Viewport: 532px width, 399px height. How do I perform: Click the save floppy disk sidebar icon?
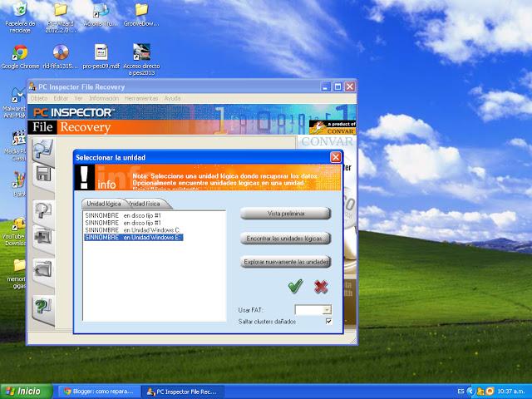[43, 174]
